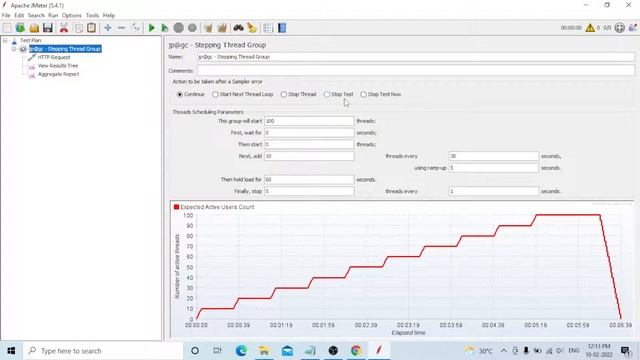The width and height of the screenshot is (640, 360).
Task: Click the Paste clipboard icon
Action: 91,28
